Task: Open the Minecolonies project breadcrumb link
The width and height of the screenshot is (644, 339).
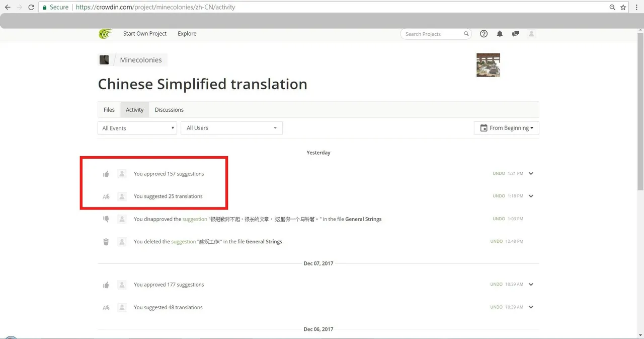Action: click(141, 60)
